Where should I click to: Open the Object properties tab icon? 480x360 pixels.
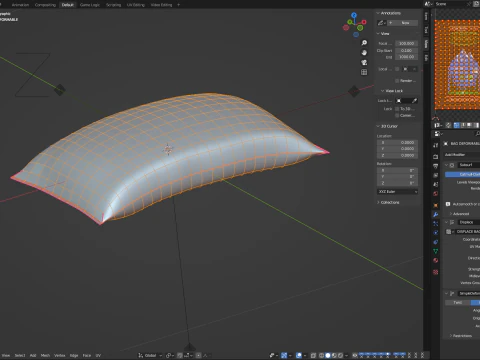(436, 205)
